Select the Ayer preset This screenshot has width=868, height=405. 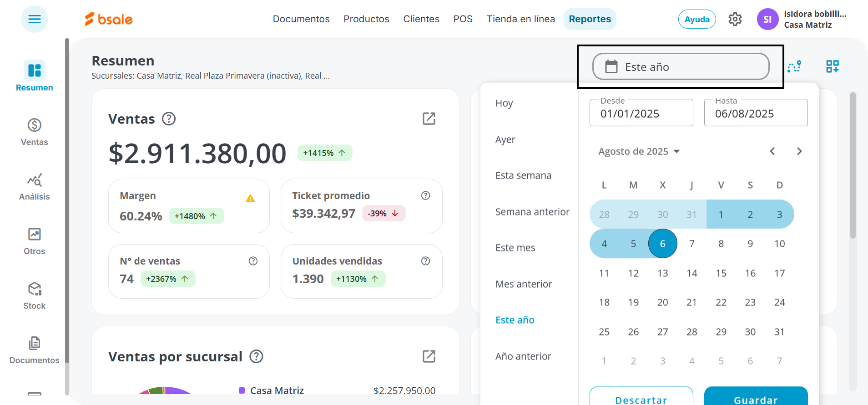505,140
